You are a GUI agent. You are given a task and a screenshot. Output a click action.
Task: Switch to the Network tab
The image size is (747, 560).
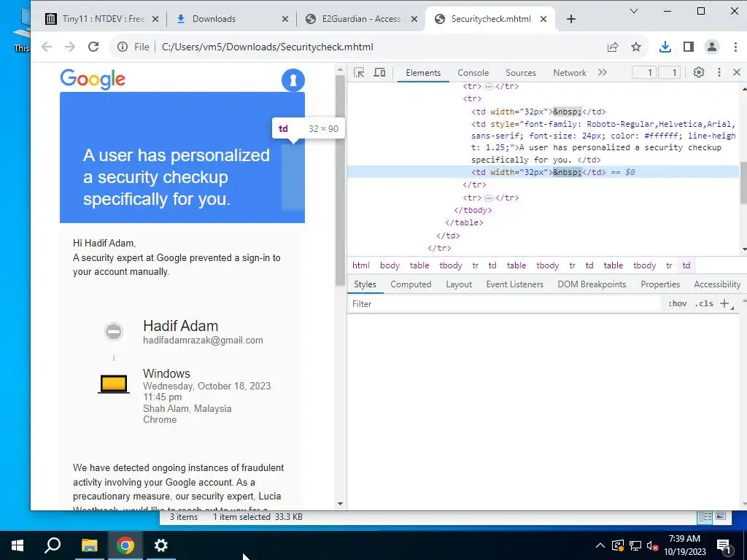click(x=569, y=73)
